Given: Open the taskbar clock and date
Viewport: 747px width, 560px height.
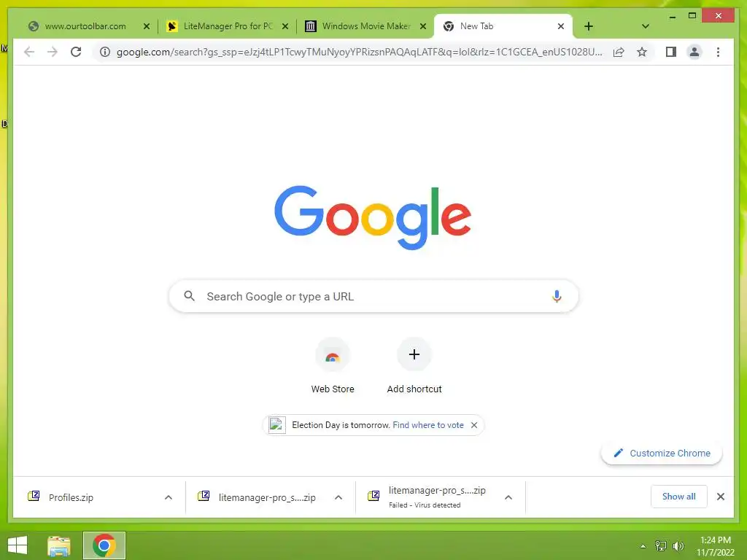Looking at the screenshot, I should tap(715, 545).
